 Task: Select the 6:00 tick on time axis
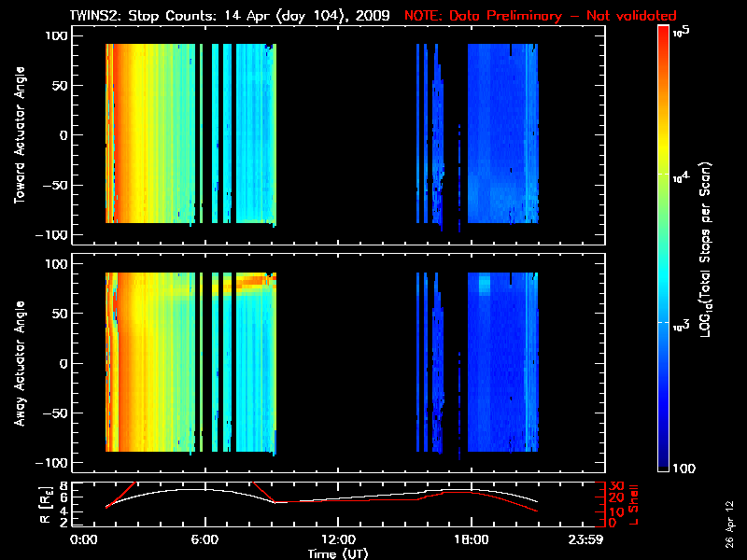click(204, 540)
